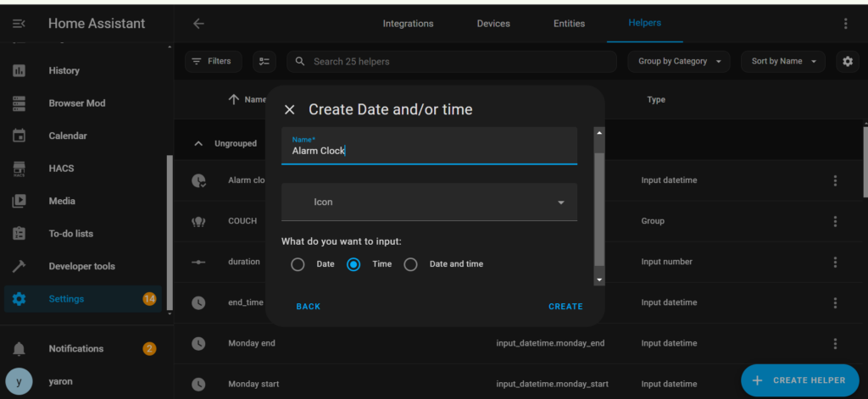This screenshot has height=399, width=868.
Task: Open options menu for Monday end row
Action: pyautogui.click(x=835, y=343)
